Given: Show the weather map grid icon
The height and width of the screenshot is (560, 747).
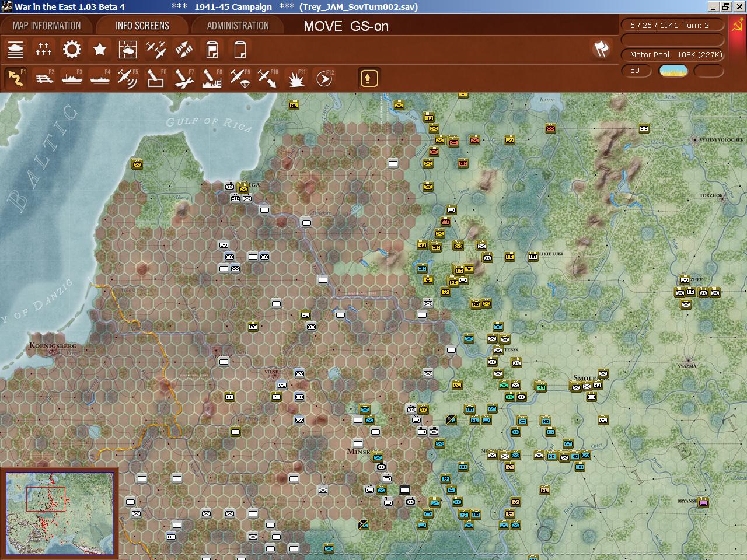Looking at the screenshot, I should click(128, 50).
